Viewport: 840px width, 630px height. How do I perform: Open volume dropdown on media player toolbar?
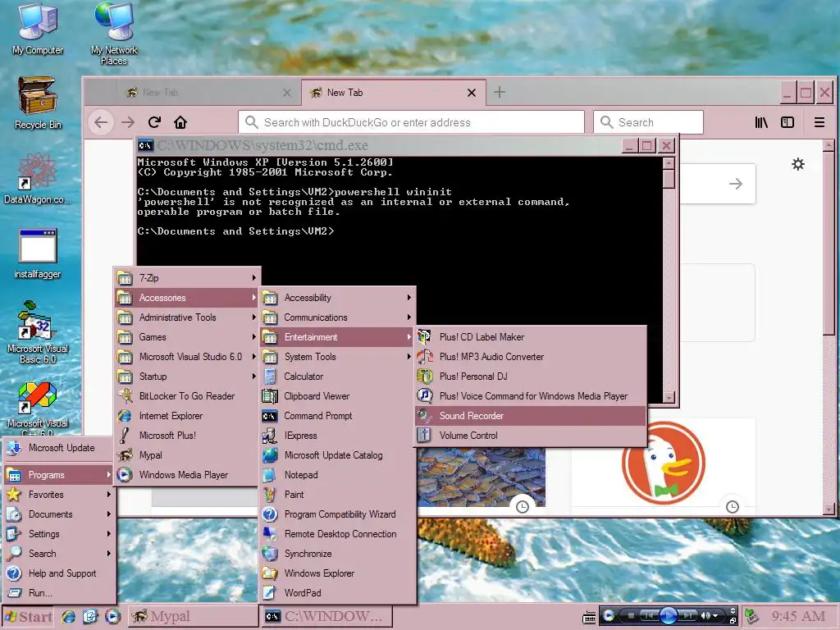click(x=715, y=615)
